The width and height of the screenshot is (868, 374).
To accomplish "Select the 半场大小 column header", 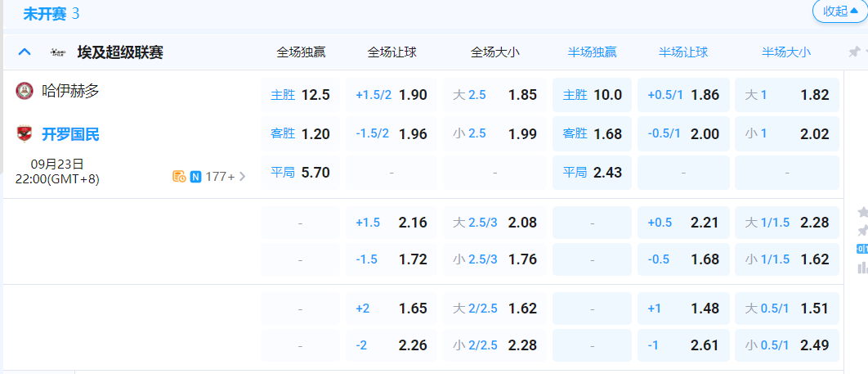I will point(786,52).
